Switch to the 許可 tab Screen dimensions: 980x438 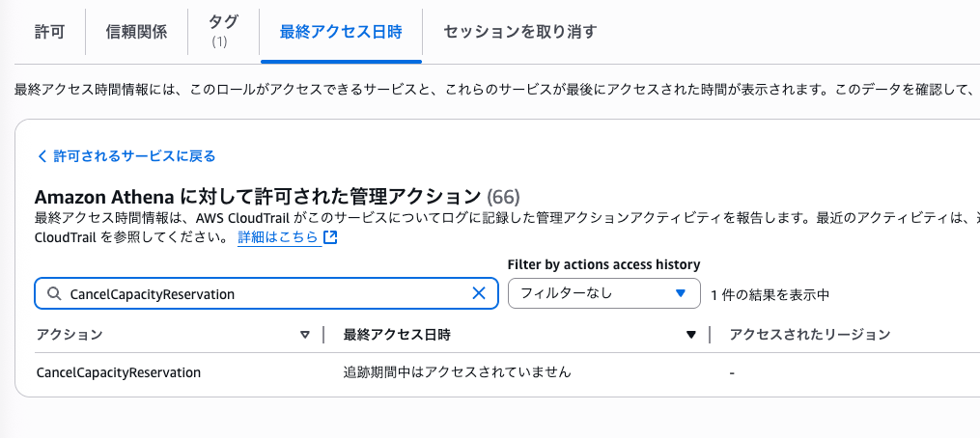(49, 32)
